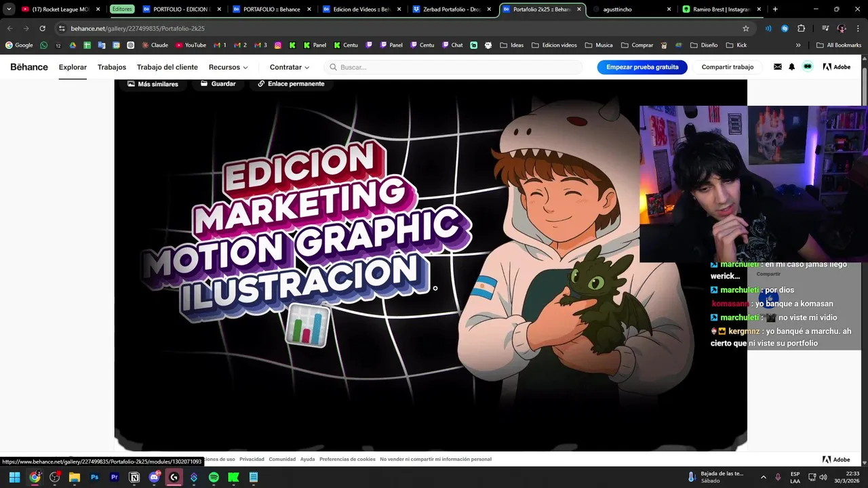Go back to previous page
Screen dimensions: 868x488
point(9,28)
